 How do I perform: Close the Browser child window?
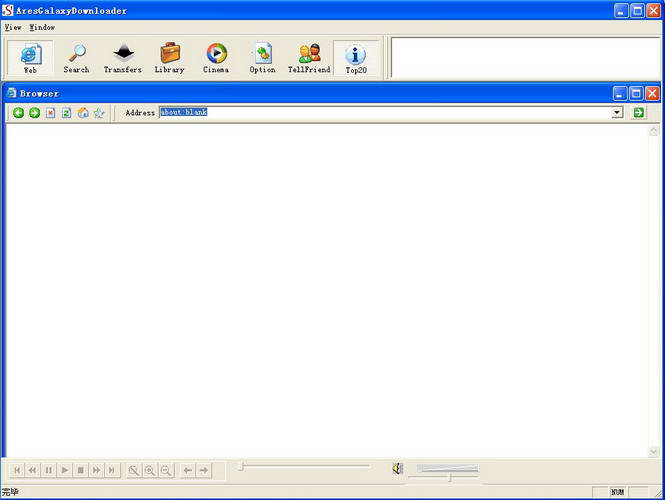tap(652, 93)
